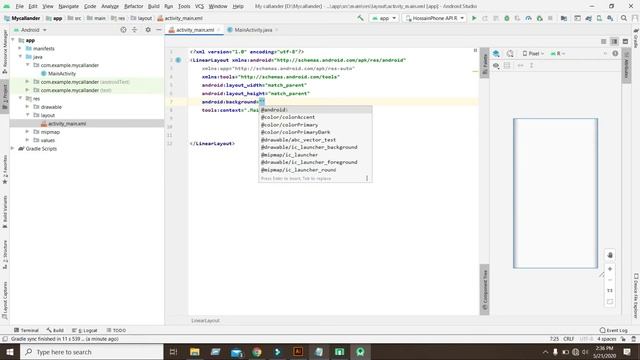
Task: Open the Android project view dropdown
Action: [31, 30]
